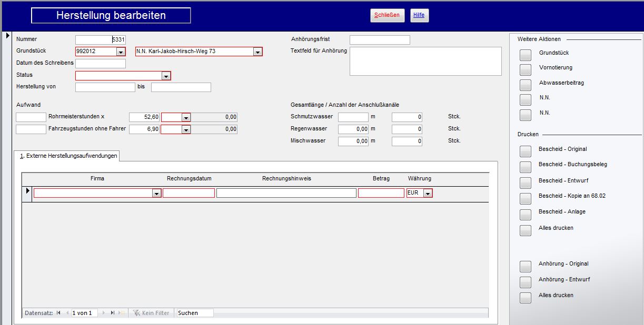Image resolution: width=644 pixels, height=325 pixels.
Task: Print Anhörung - Entwurf
Action: click(526, 282)
